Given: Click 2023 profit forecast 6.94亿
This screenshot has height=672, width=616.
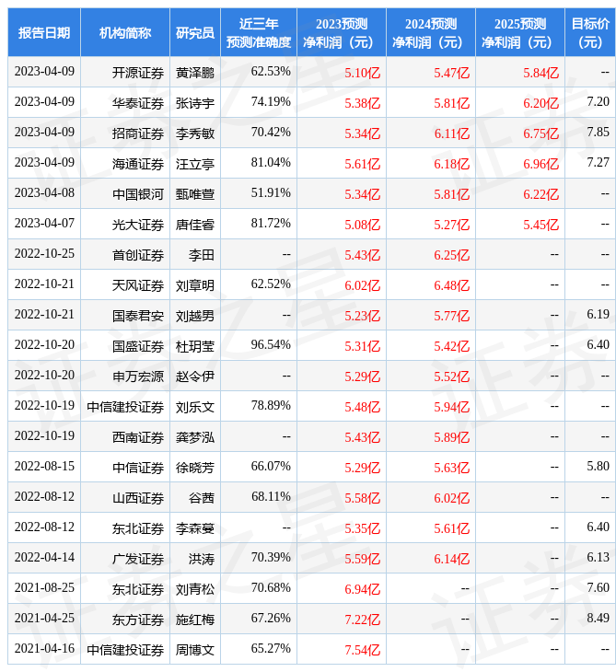Looking at the screenshot, I should (362, 589).
